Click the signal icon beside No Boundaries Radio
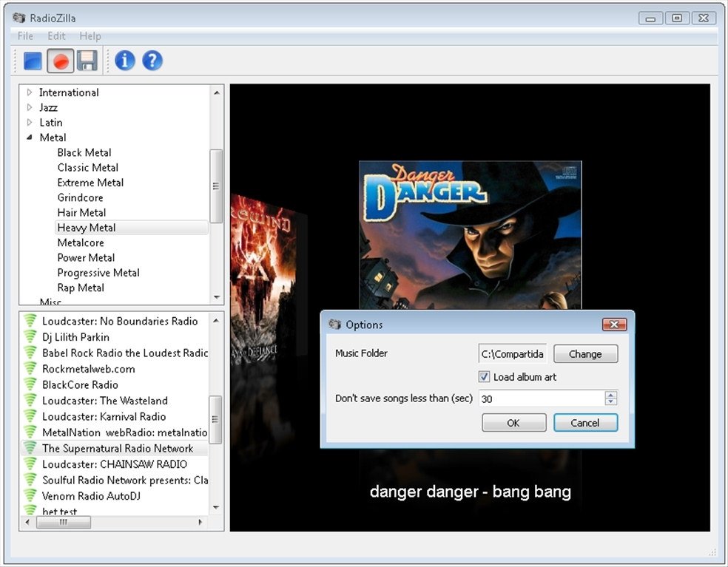The width and height of the screenshot is (728, 567). (30, 321)
